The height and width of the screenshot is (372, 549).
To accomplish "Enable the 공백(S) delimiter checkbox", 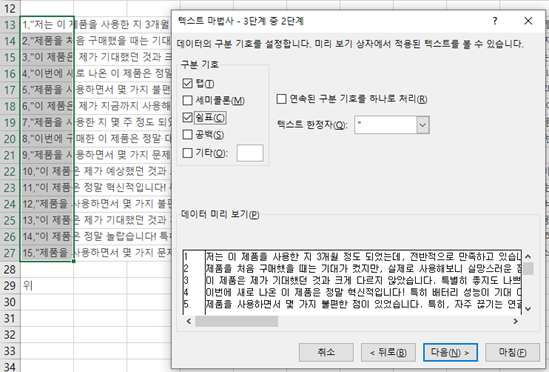I will tap(188, 135).
